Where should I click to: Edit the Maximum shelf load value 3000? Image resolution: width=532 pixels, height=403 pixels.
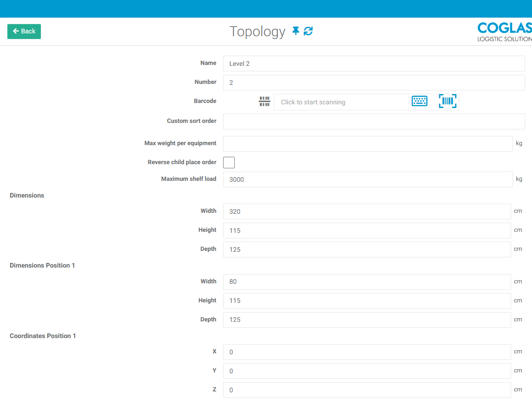click(x=366, y=179)
